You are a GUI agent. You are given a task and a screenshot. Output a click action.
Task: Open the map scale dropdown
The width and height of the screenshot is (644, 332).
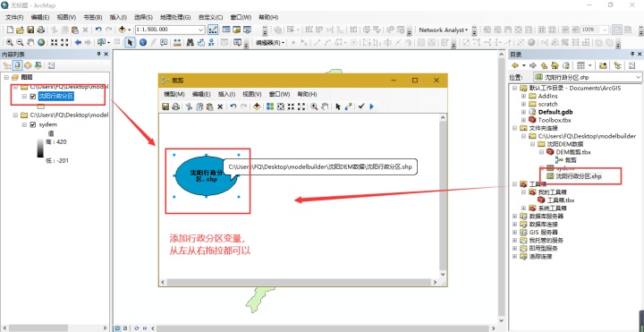(x=201, y=30)
